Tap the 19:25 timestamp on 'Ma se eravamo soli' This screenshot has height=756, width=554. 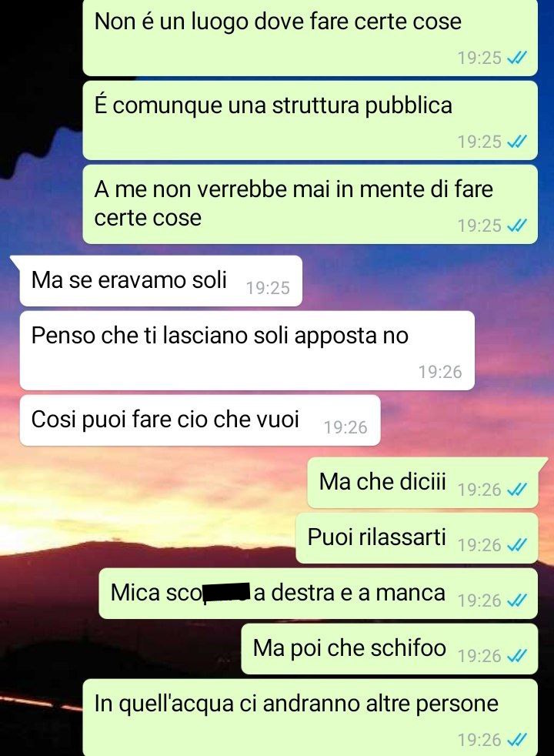click(x=268, y=289)
